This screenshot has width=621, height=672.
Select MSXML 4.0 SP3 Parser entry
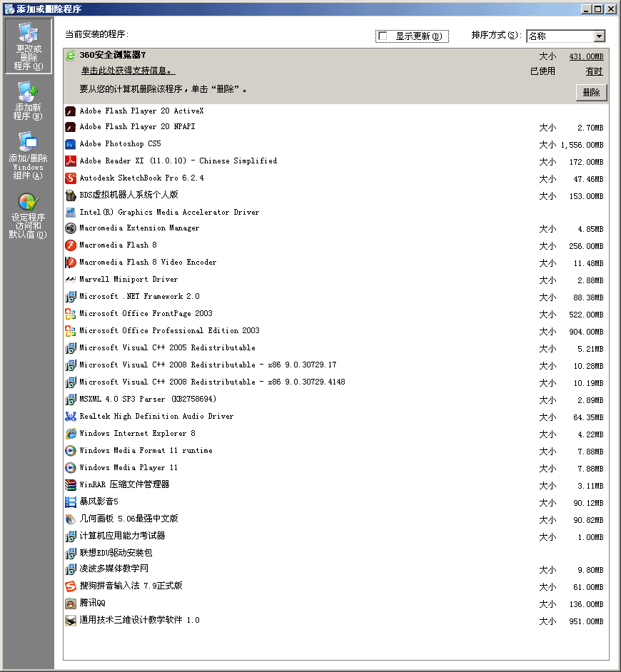coord(335,399)
